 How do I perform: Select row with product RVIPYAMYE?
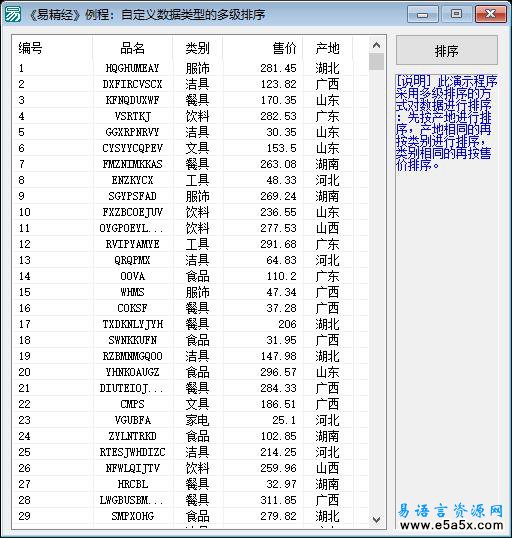click(x=191, y=244)
